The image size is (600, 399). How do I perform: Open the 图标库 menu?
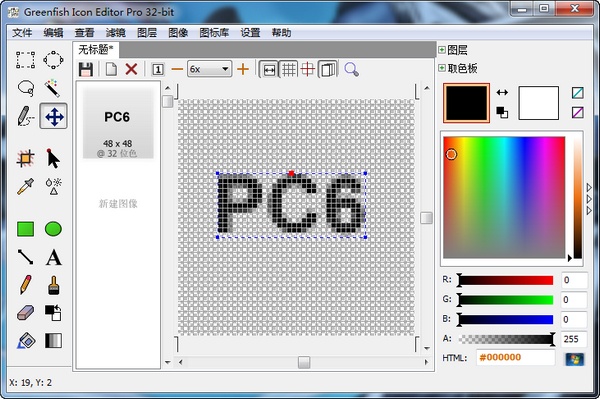coord(214,33)
